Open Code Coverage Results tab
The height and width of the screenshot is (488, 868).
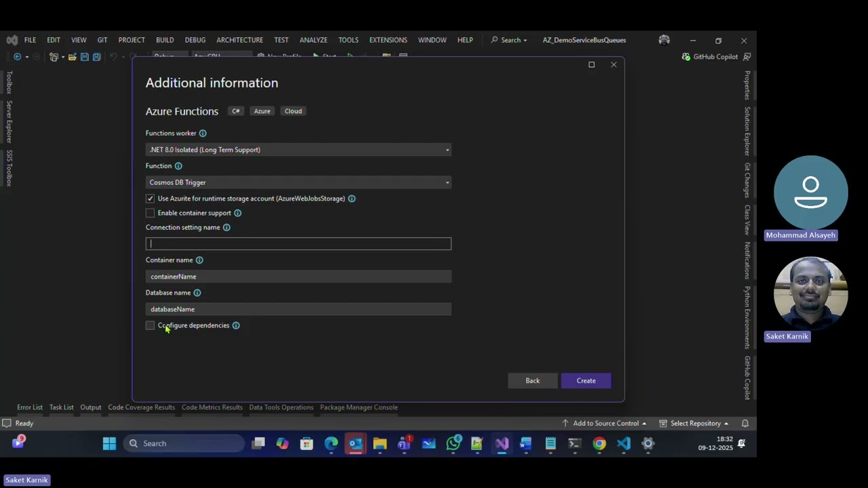pos(141,407)
